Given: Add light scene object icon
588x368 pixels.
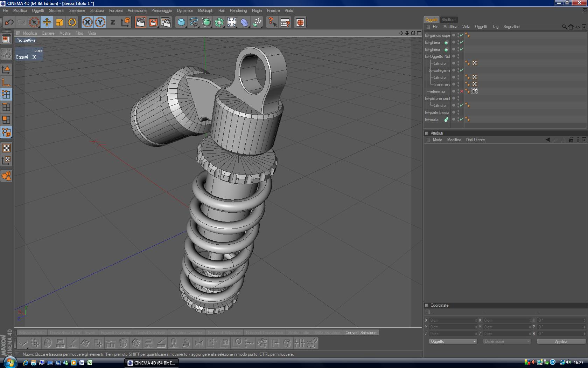Looking at the screenshot, I should click(232, 22).
